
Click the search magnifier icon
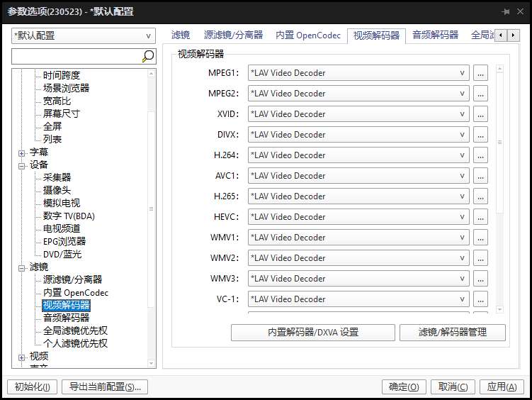(x=148, y=56)
